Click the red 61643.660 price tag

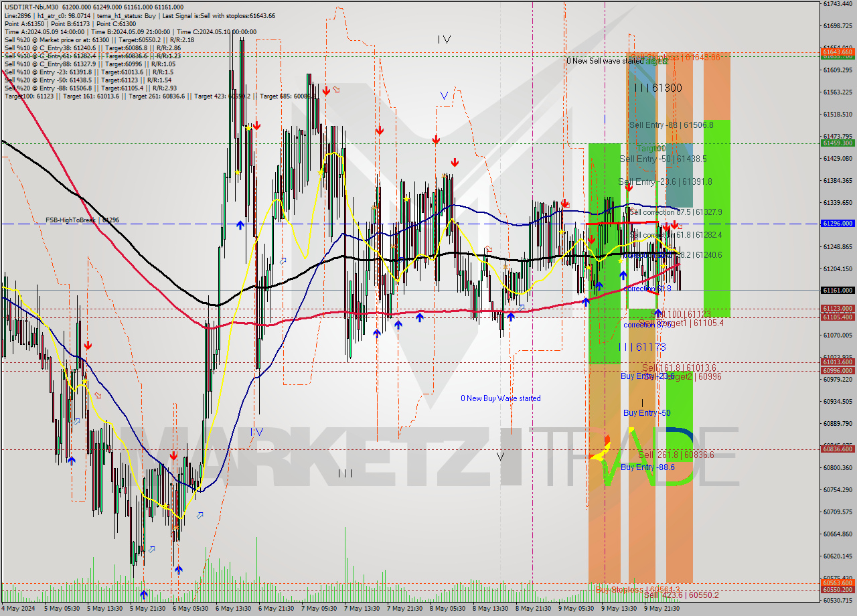click(x=837, y=52)
